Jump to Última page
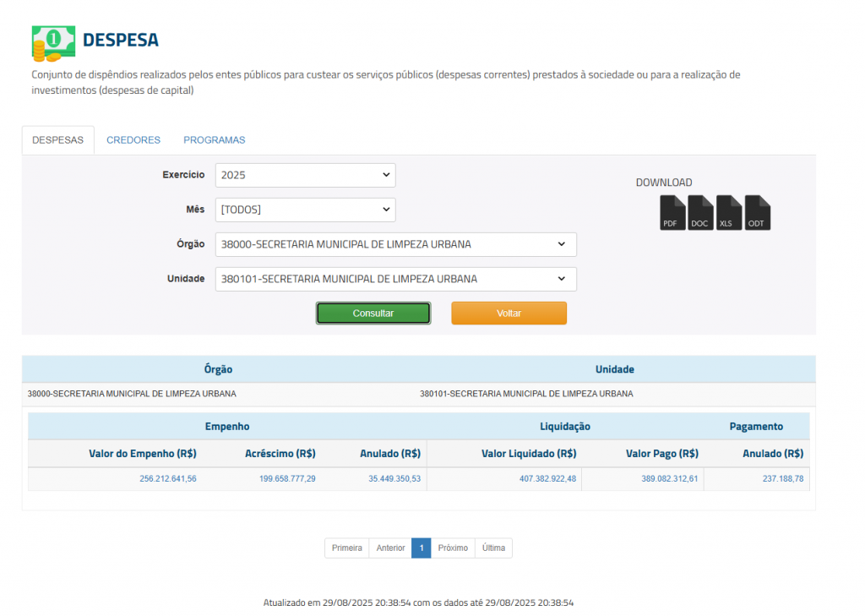This screenshot has height=616, width=865. click(493, 548)
